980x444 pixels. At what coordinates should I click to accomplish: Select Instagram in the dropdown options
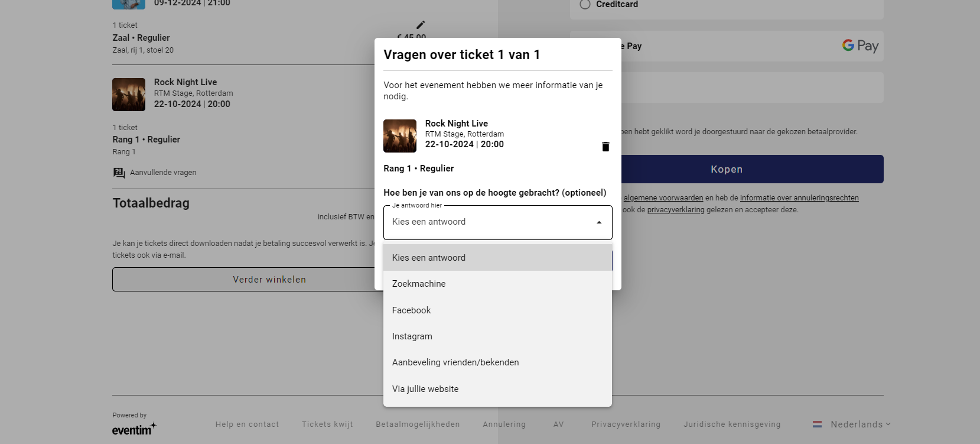(x=412, y=336)
